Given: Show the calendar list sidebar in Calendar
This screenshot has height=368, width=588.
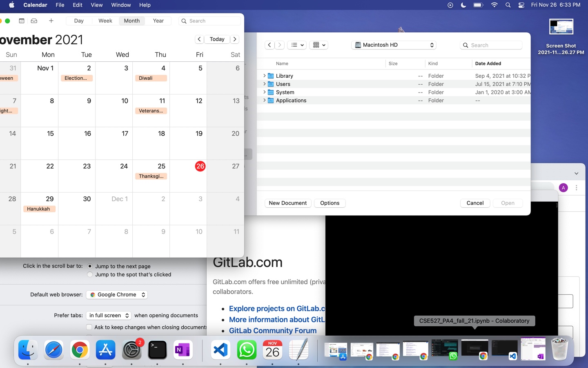Looking at the screenshot, I should tap(22, 21).
